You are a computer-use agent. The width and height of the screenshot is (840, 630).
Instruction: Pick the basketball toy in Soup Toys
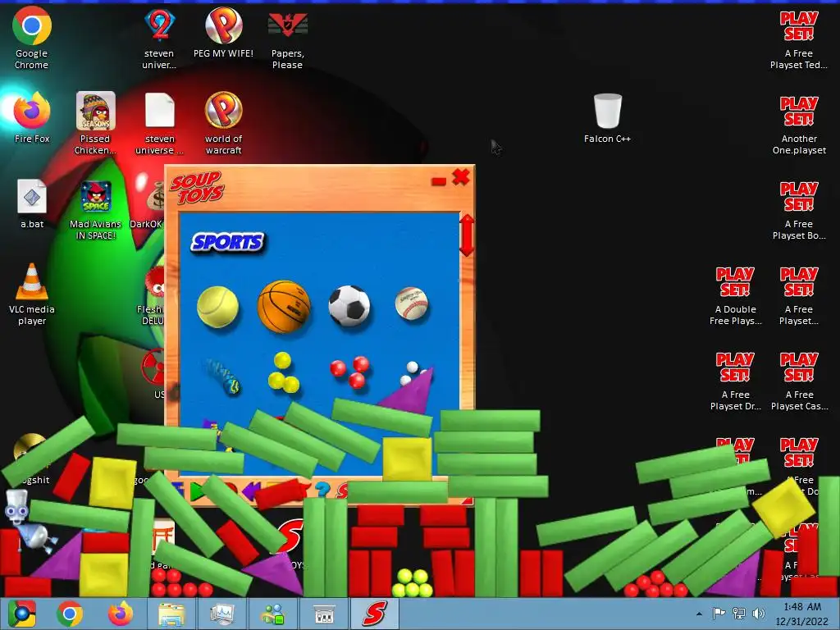pos(284,307)
